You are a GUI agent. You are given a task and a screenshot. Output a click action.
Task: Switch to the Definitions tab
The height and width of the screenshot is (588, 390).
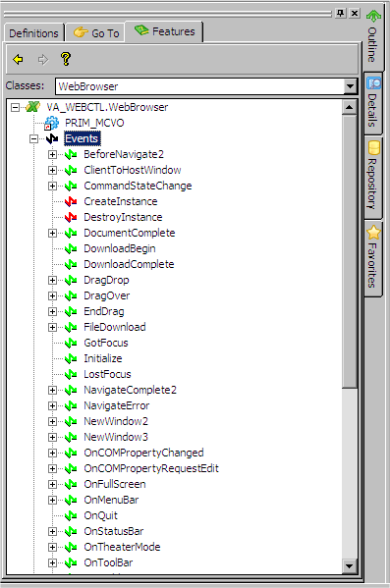point(33,33)
